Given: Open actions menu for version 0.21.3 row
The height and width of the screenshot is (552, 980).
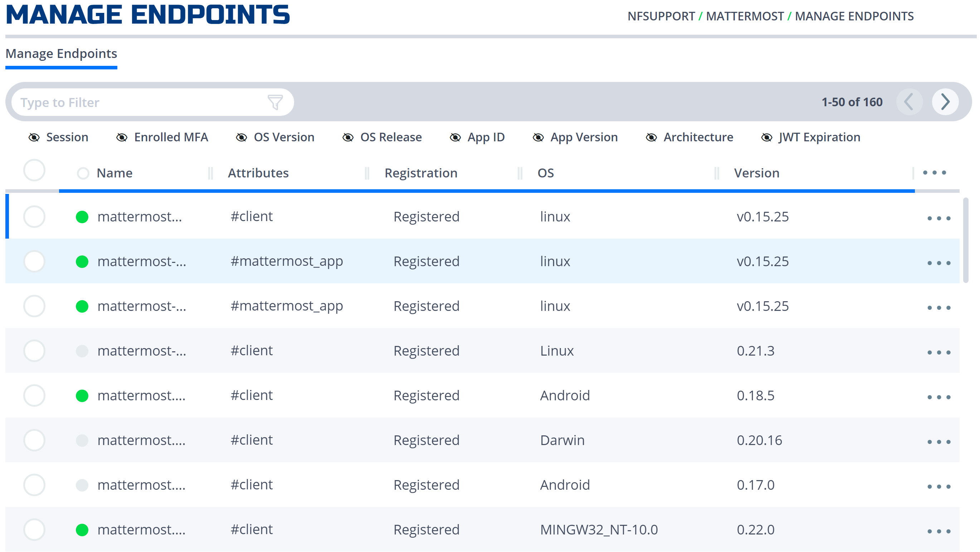Looking at the screenshot, I should [938, 352].
